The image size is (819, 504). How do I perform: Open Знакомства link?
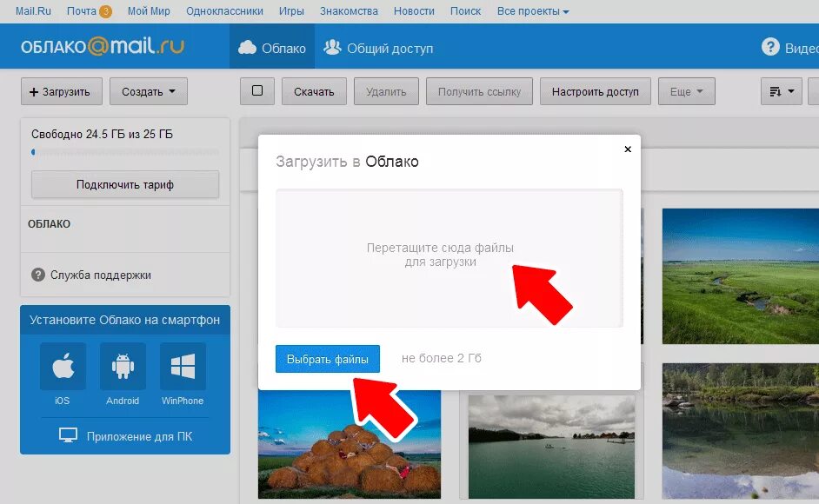(349, 11)
